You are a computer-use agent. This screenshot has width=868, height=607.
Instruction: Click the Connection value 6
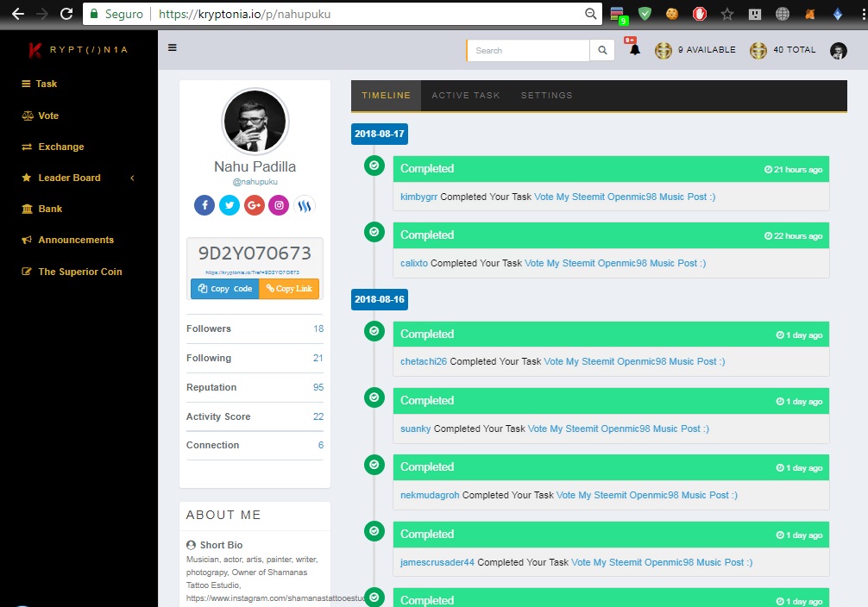(320, 445)
